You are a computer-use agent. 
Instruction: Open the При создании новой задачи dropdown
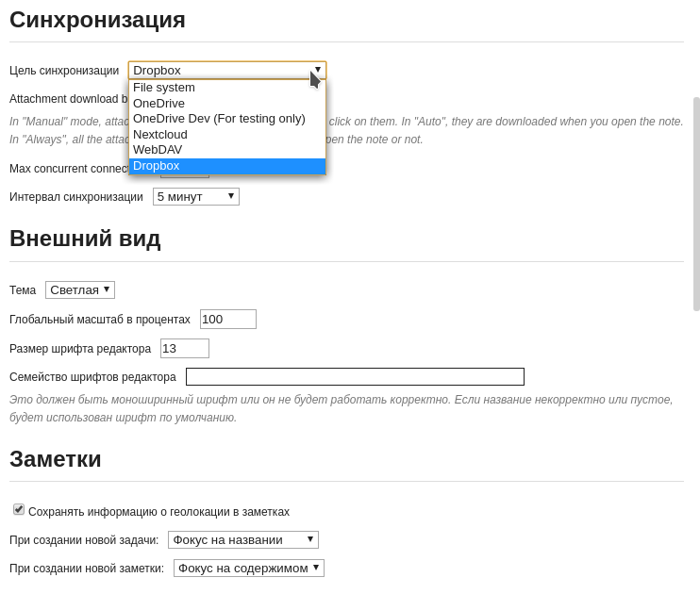tap(243, 540)
